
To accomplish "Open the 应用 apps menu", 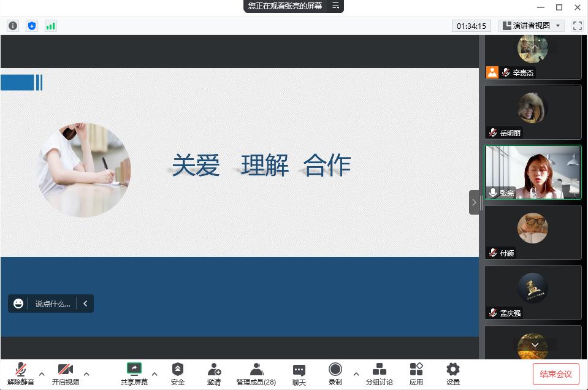I will (x=416, y=374).
